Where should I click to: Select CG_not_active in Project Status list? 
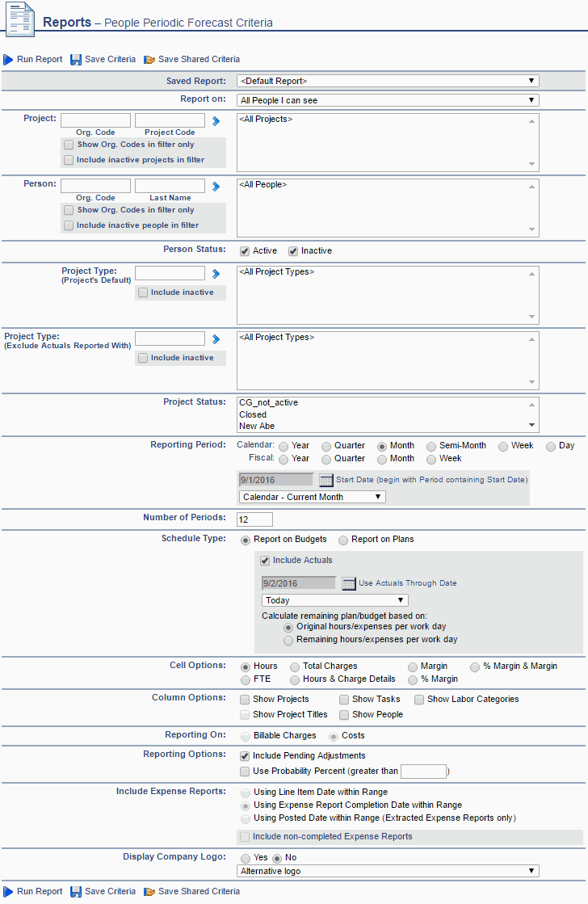tap(269, 402)
